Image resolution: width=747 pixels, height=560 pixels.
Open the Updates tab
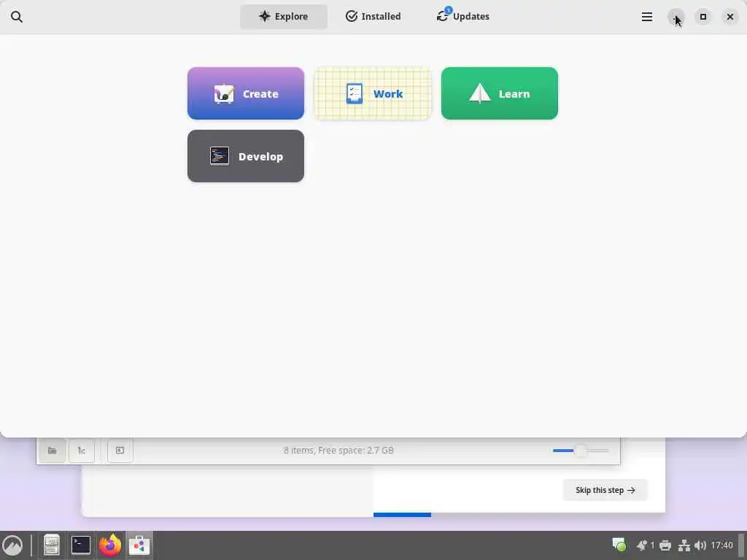(463, 17)
